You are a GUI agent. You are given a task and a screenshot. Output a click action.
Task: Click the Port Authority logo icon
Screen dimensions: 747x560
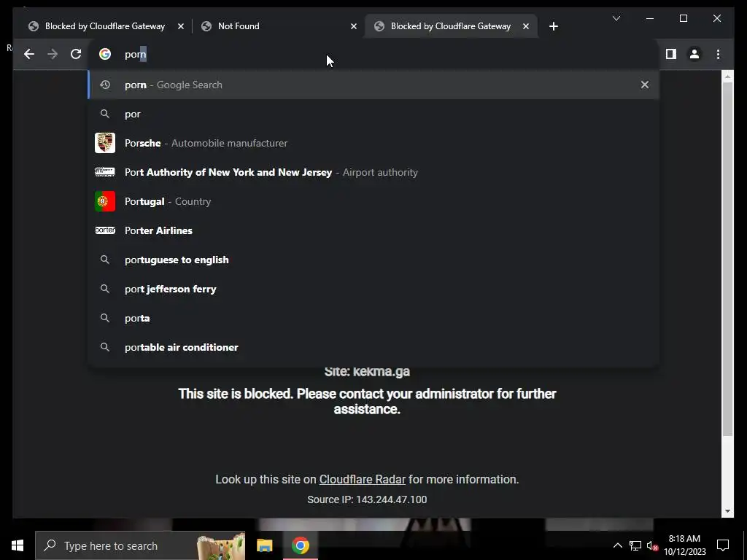(x=105, y=172)
